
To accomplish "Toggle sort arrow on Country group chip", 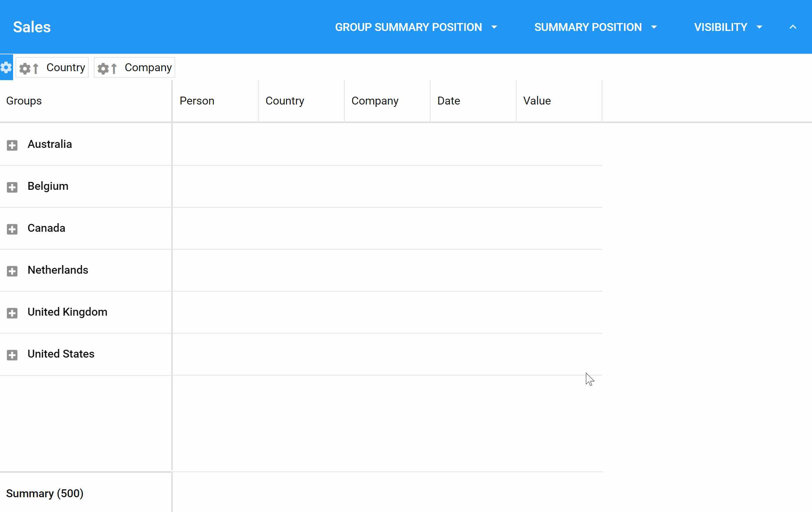I will coord(36,68).
